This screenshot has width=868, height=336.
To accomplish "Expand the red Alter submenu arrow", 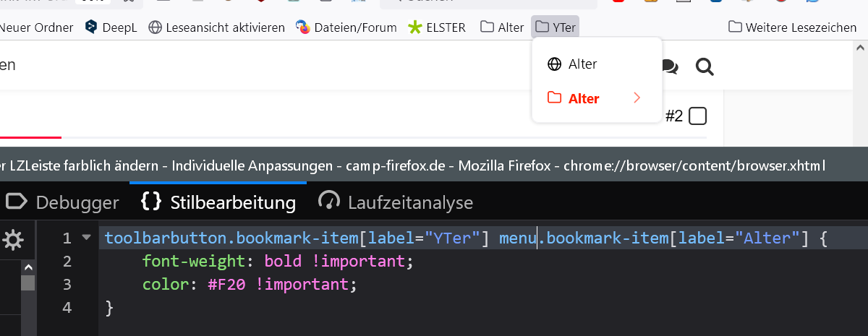I will click(x=637, y=98).
